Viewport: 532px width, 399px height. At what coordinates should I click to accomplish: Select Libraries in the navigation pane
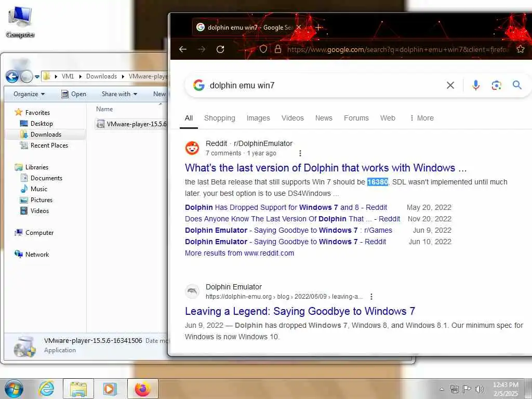37,167
